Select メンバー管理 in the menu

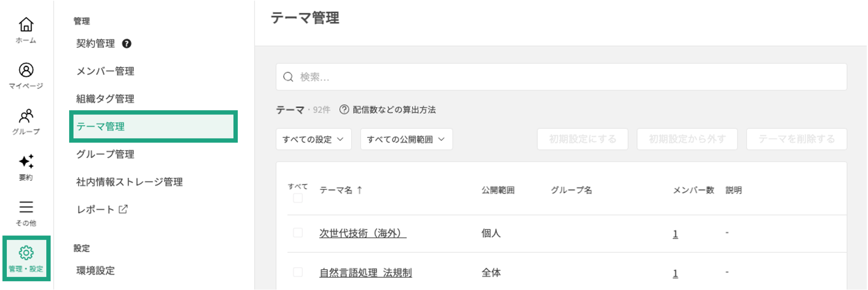(x=105, y=71)
